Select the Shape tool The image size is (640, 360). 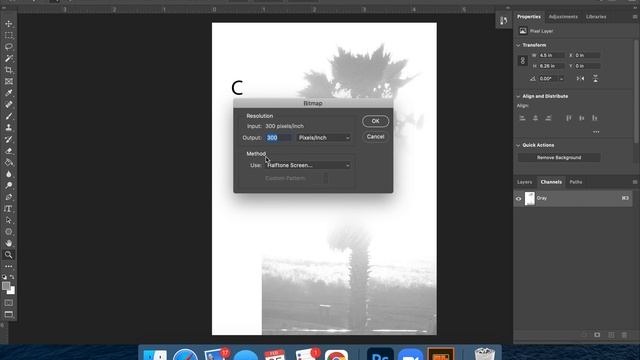[x=9, y=231]
